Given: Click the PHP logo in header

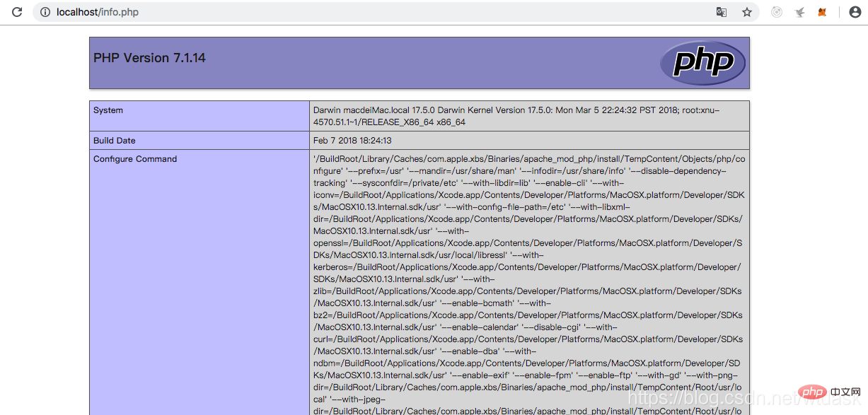Looking at the screenshot, I should pyautogui.click(x=702, y=63).
